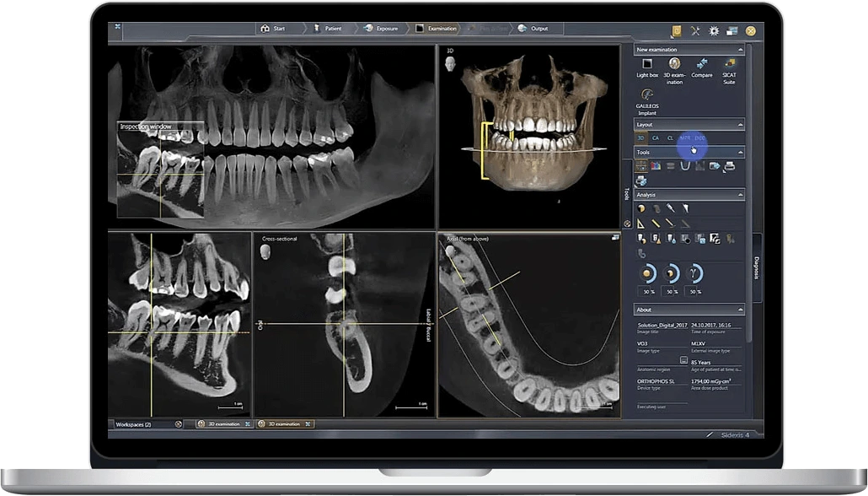Adjust the first 50% opacity dial

coord(647,274)
